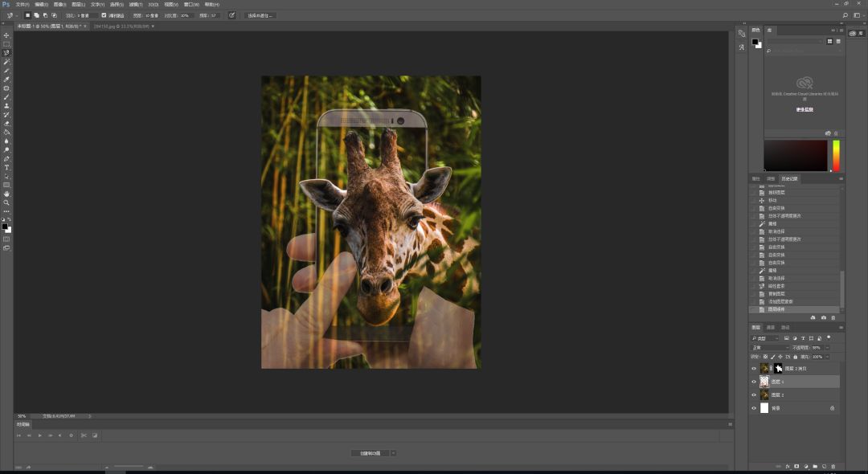
Task: Click the 创建转动画 button in the timeline
Action: tap(370, 453)
